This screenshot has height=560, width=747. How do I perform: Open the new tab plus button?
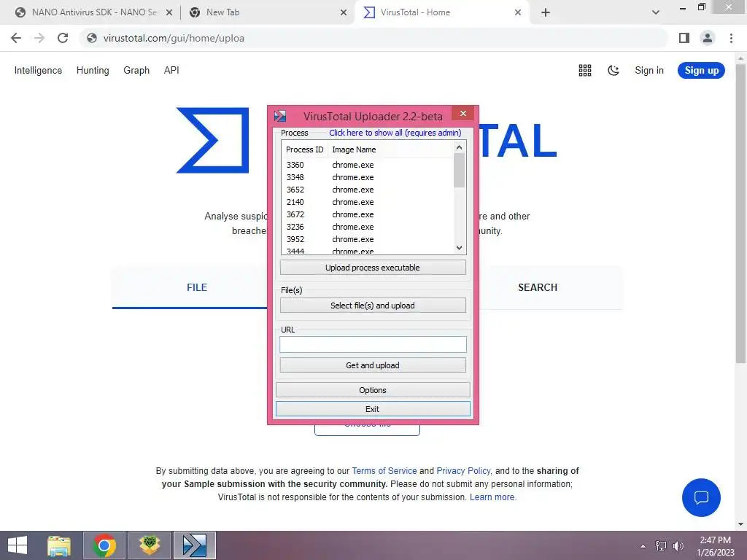546,12
